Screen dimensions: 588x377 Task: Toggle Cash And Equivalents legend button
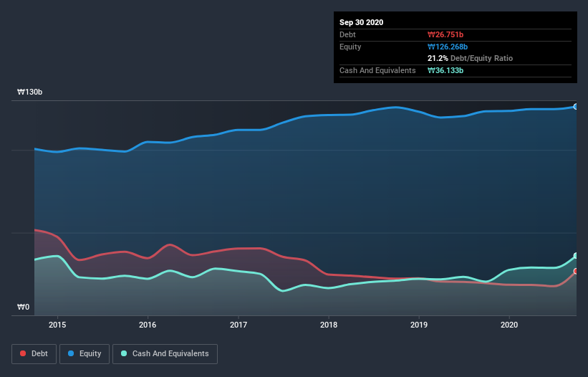click(165, 354)
